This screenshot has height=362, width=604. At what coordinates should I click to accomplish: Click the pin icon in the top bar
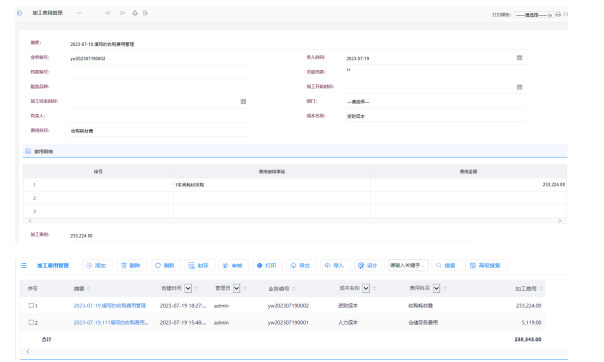135,13
